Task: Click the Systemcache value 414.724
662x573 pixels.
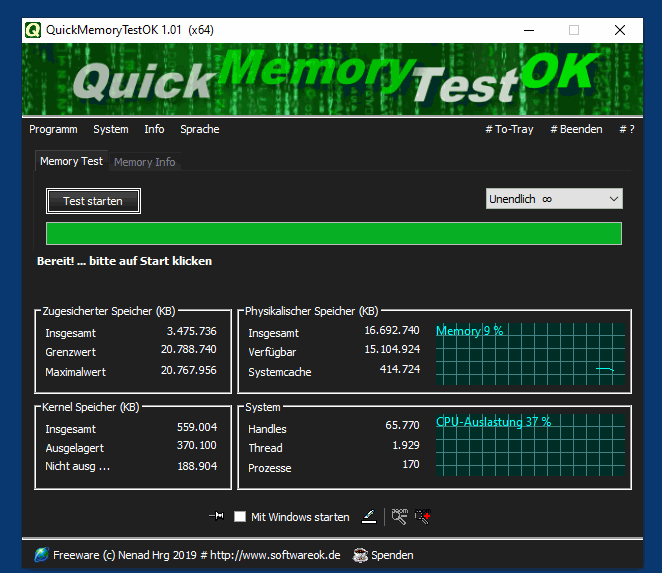Action: point(399,369)
